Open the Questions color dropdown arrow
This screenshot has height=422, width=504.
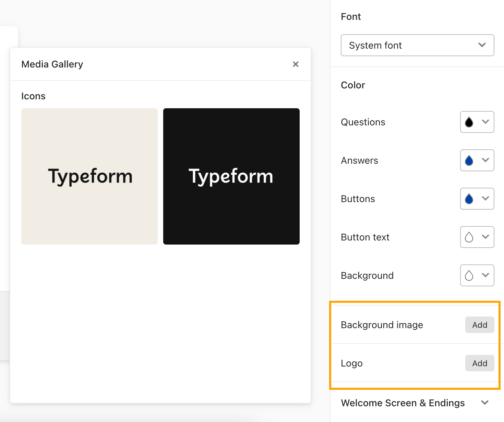tap(485, 122)
